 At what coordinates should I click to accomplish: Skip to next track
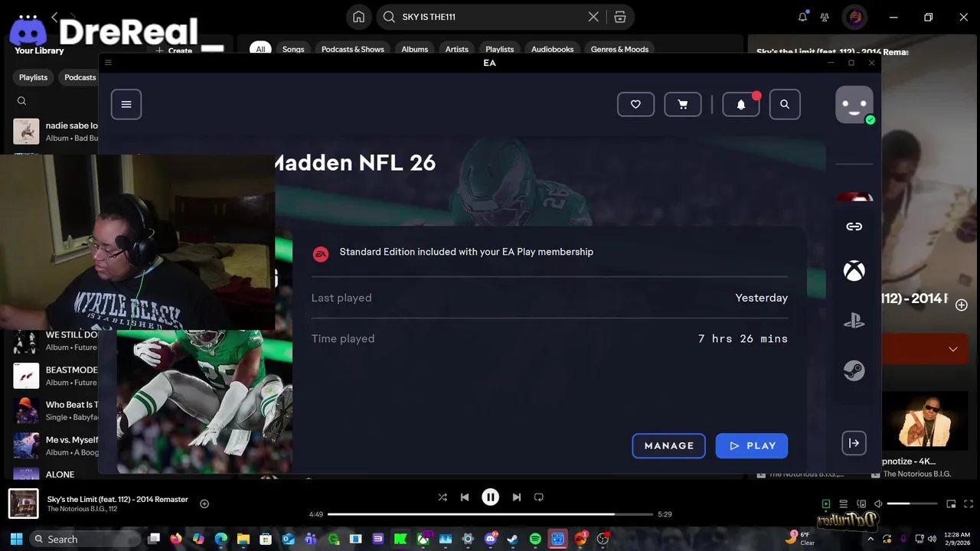[x=517, y=497]
